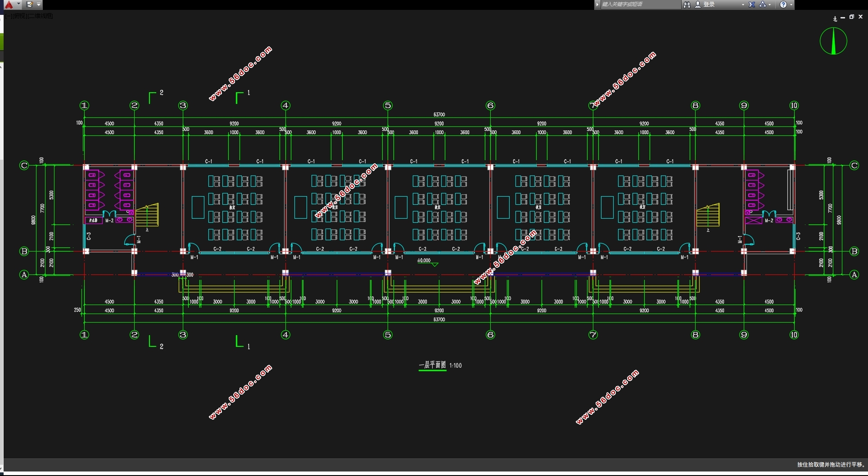This screenshot has height=476, width=868.
Task: Expand the Help dropdown arrow
Action: pos(791,4)
